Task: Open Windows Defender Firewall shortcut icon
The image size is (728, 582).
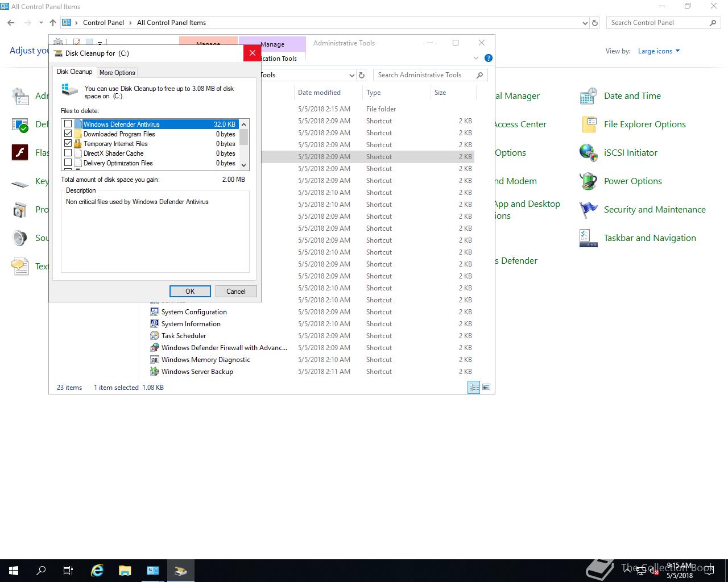Action: (154, 347)
